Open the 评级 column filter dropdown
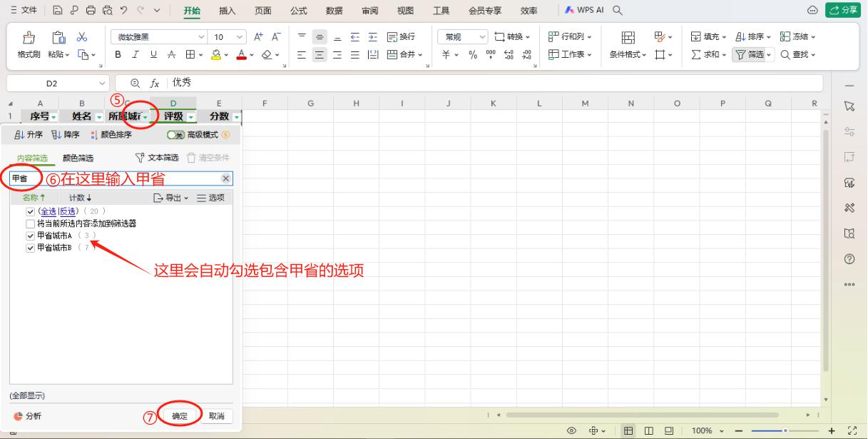 (x=190, y=116)
